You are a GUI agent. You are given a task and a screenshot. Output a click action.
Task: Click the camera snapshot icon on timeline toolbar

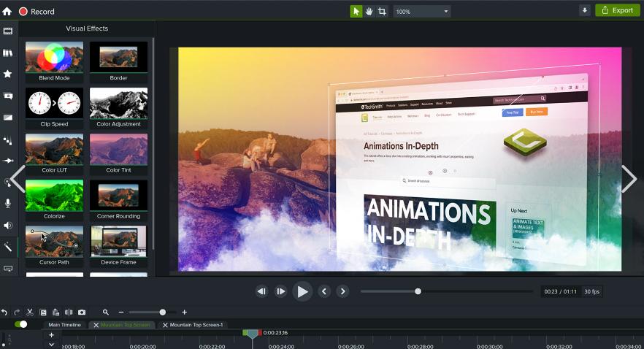82,312
